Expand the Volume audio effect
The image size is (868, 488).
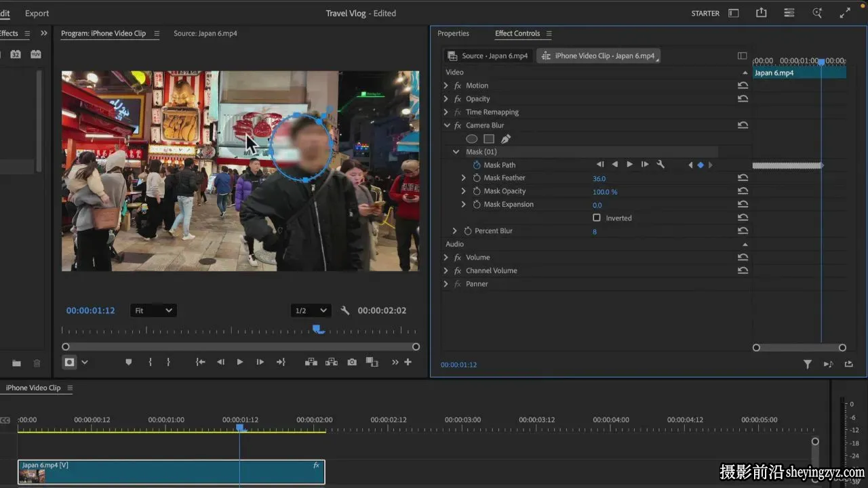(x=446, y=258)
